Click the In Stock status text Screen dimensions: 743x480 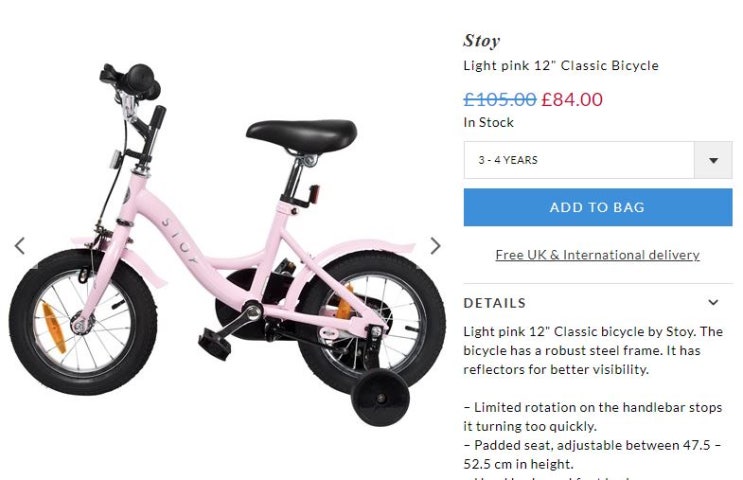click(x=488, y=122)
